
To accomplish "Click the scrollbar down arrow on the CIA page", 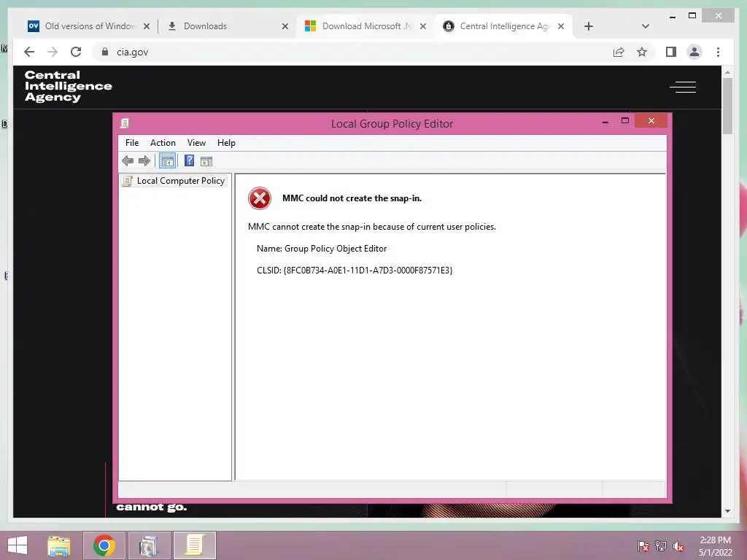I will pyautogui.click(x=727, y=511).
